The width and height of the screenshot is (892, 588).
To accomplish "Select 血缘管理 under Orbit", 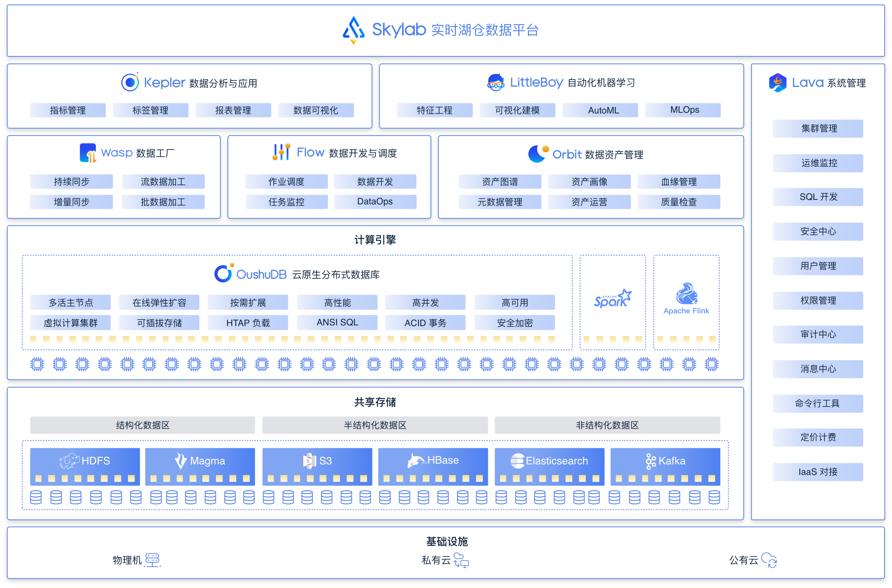I will point(679,181).
